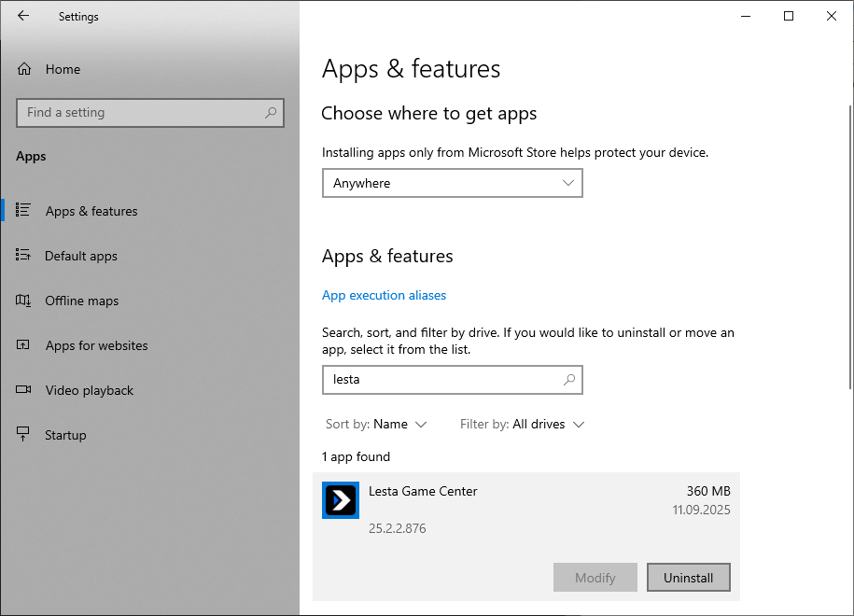Click the Home label in sidebar
854x616 pixels.
tap(63, 69)
